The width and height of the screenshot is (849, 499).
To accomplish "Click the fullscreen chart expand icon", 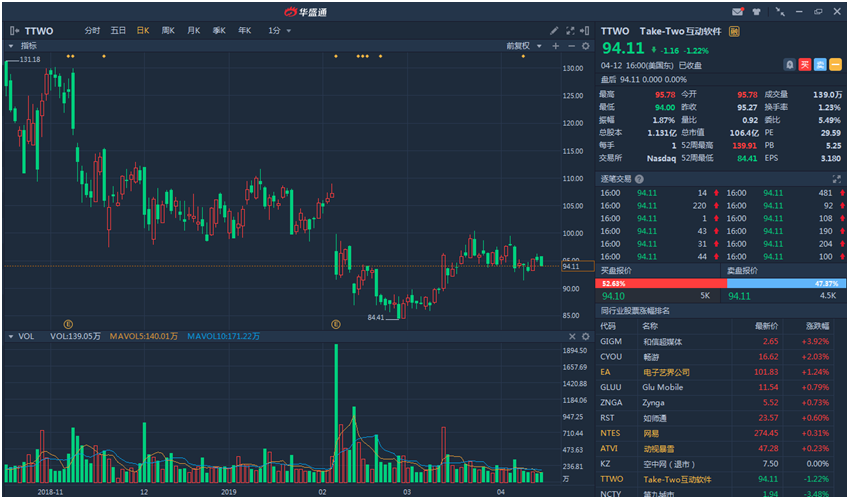I will click(x=571, y=30).
